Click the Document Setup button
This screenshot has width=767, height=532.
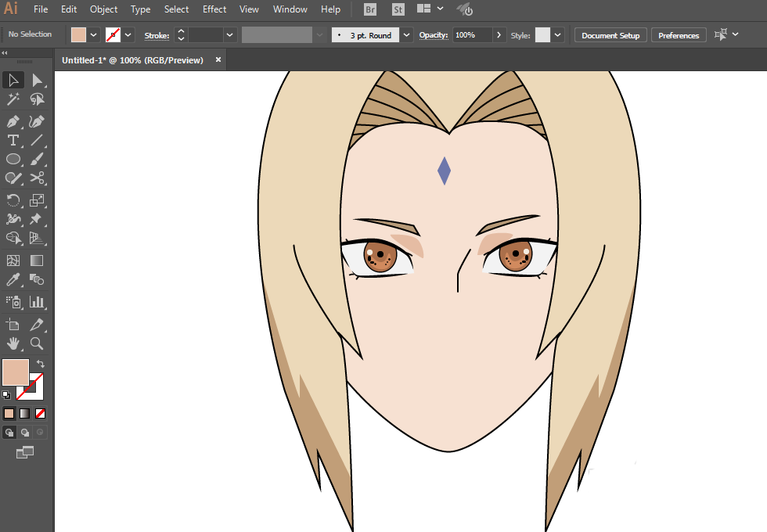coord(610,35)
